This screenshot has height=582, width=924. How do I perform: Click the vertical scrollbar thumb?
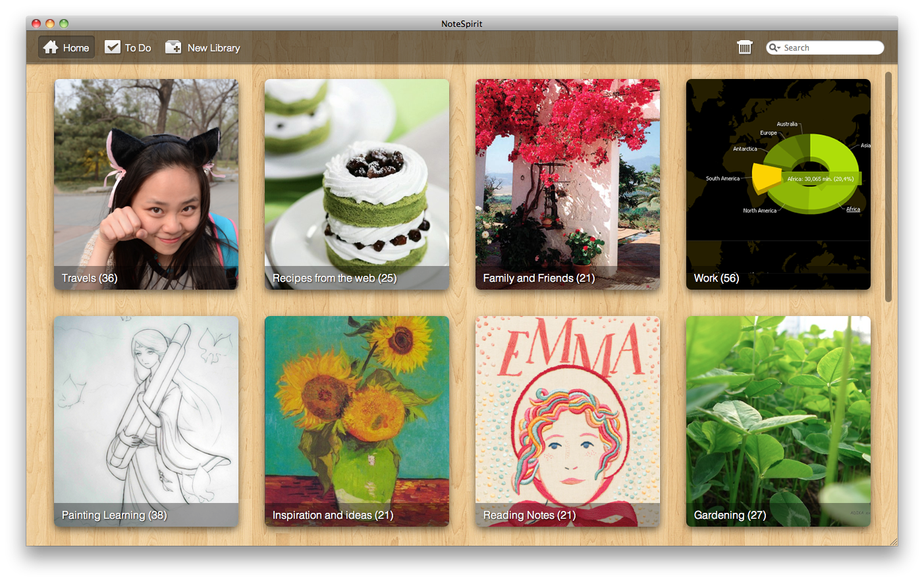tap(888, 187)
